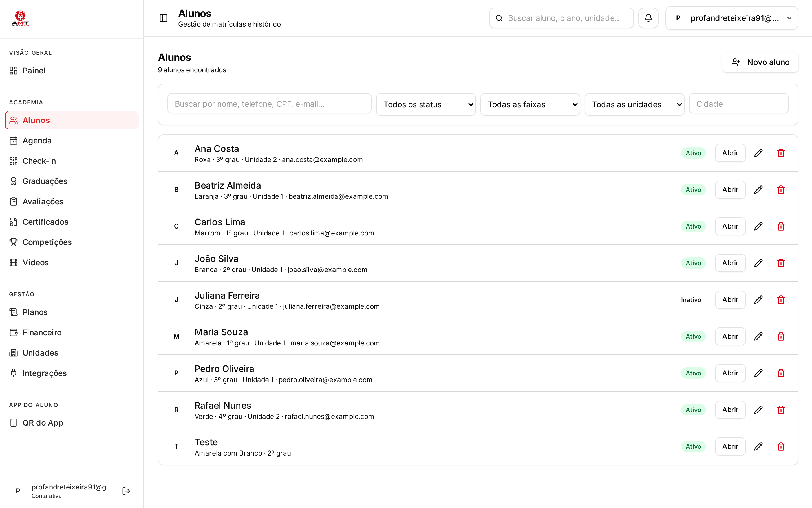Open the Todas as faixas dropdown
Image resolution: width=812 pixels, height=508 pixels.
coord(530,104)
